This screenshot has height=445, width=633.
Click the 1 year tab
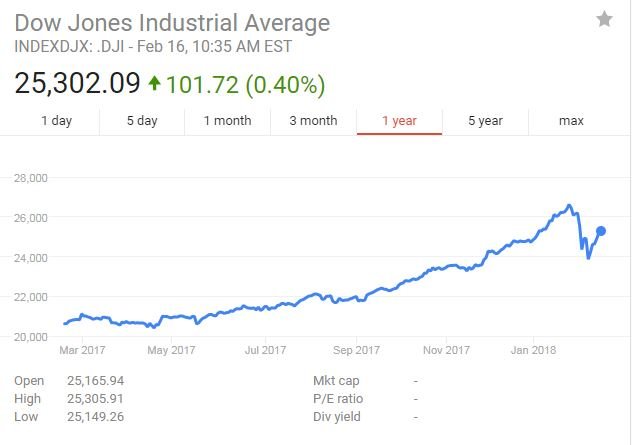pyautogui.click(x=399, y=120)
